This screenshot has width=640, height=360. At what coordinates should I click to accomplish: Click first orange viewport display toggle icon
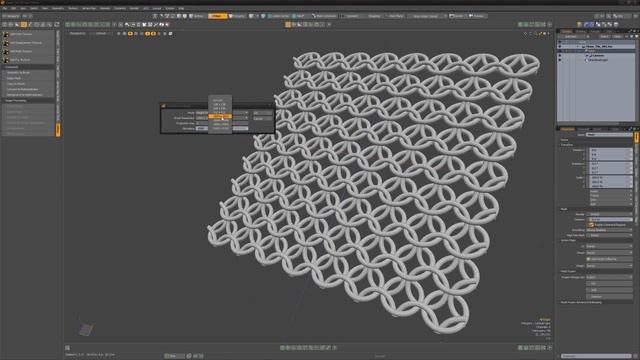coord(130,33)
